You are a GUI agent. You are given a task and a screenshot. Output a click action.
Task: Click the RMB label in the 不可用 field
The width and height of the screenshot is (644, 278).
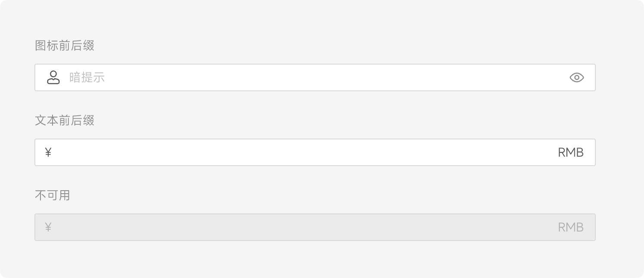point(570,227)
